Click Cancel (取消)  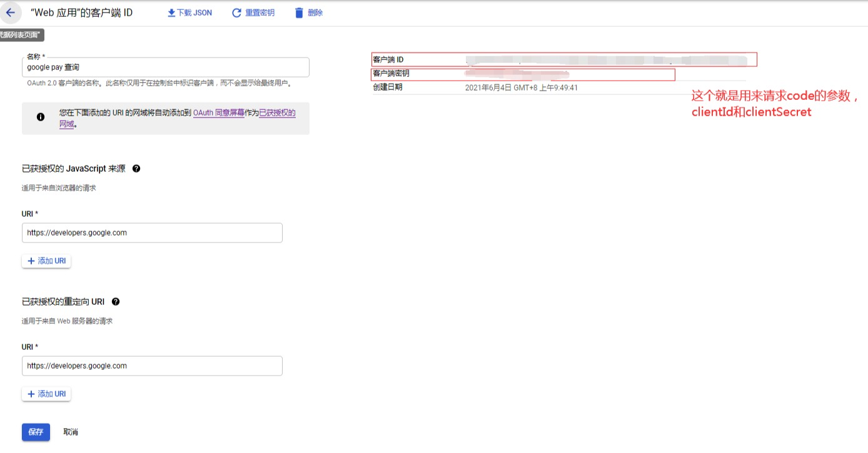point(71,432)
